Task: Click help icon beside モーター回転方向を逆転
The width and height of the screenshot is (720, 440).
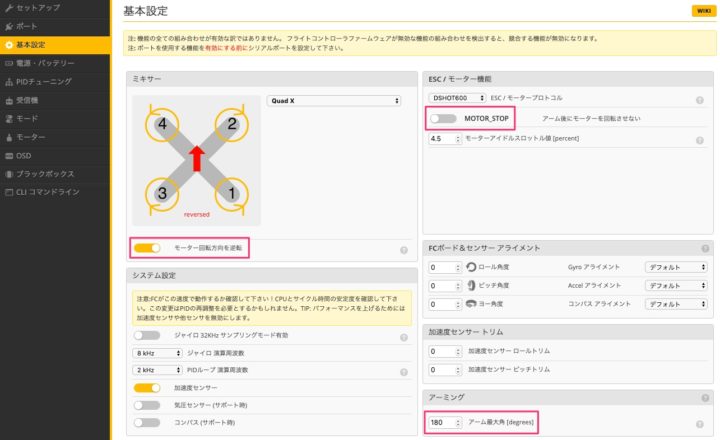Action: point(404,250)
